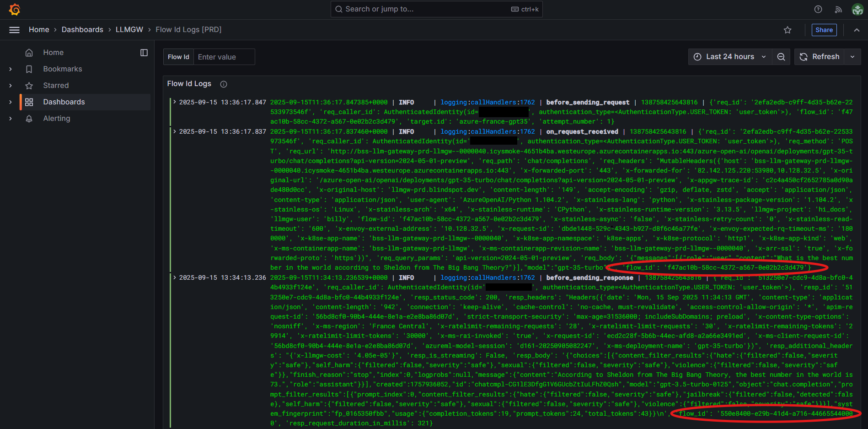Screen dimensions: 868x429
Task: Open the hamburger navigation menu
Action: point(14,29)
